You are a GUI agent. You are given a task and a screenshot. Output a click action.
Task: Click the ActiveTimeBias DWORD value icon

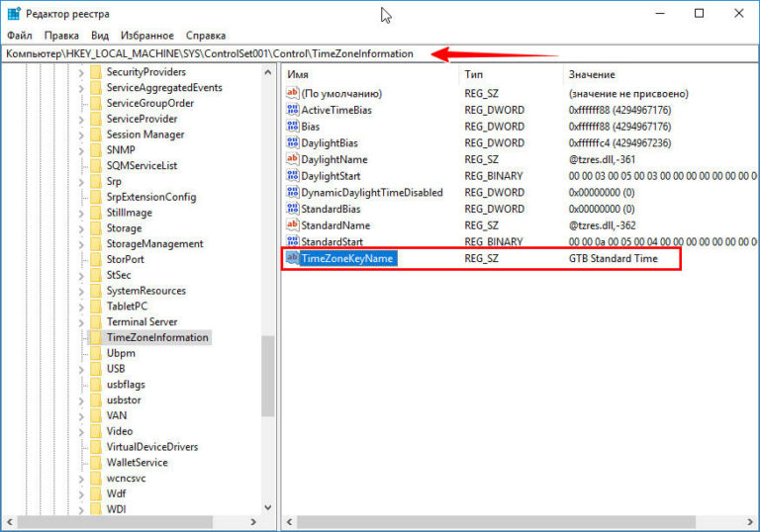(292, 110)
